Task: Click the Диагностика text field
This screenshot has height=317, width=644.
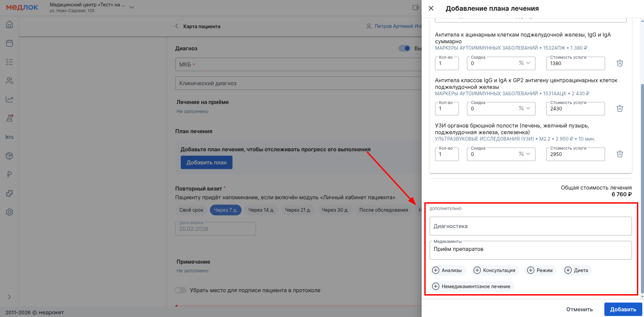Action: point(530,226)
